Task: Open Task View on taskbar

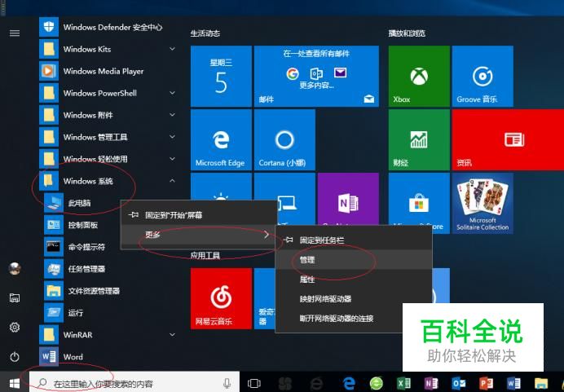Action: [254, 383]
